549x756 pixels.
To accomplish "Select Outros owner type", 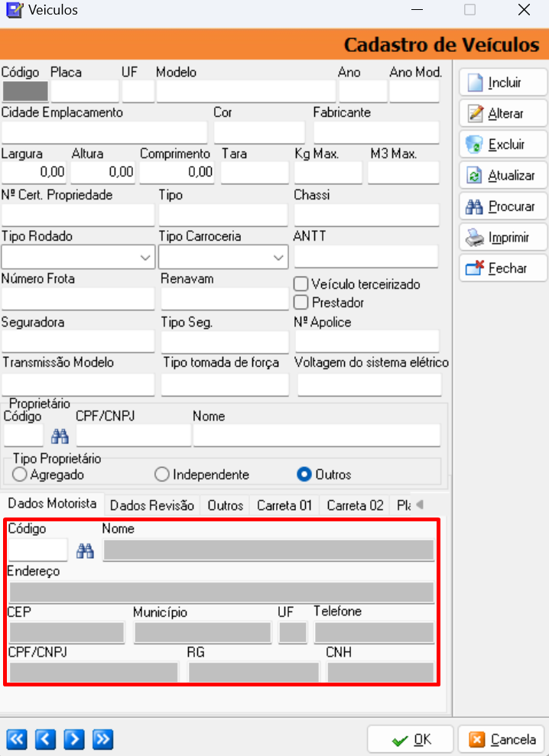I will pyautogui.click(x=304, y=475).
